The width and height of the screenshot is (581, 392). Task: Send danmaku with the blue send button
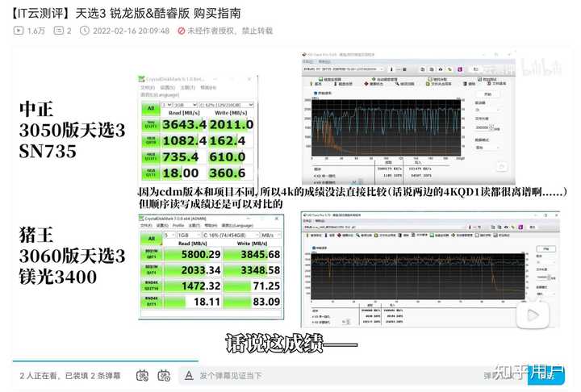(x=545, y=375)
